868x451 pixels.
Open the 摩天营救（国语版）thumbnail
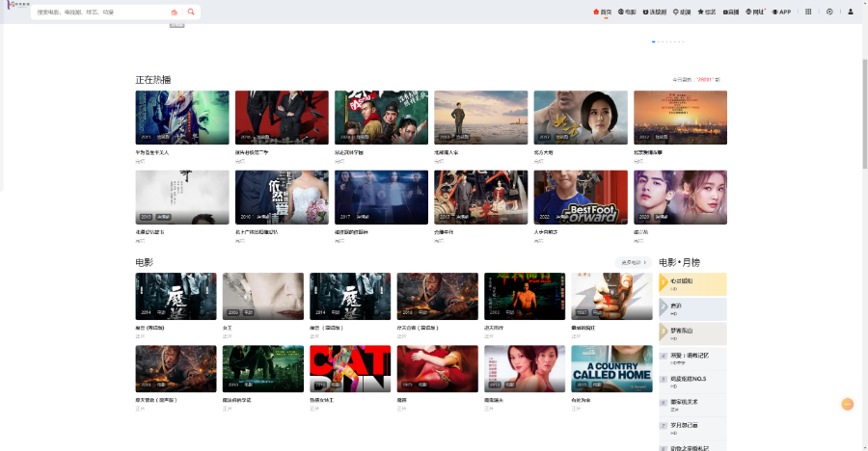coord(437,296)
